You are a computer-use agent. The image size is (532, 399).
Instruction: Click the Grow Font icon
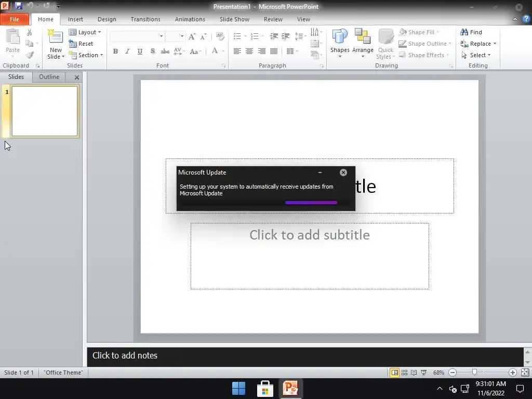pyautogui.click(x=192, y=36)
